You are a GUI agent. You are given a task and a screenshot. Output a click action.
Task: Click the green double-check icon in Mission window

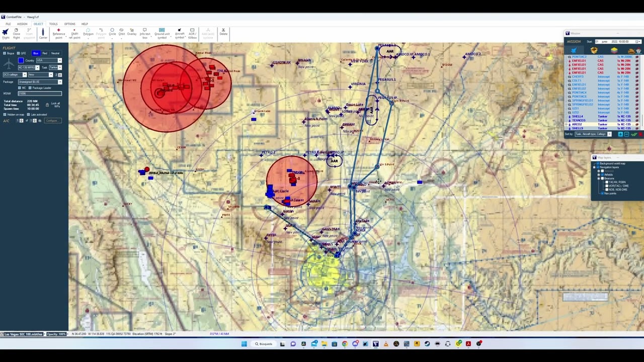[634, 134]
